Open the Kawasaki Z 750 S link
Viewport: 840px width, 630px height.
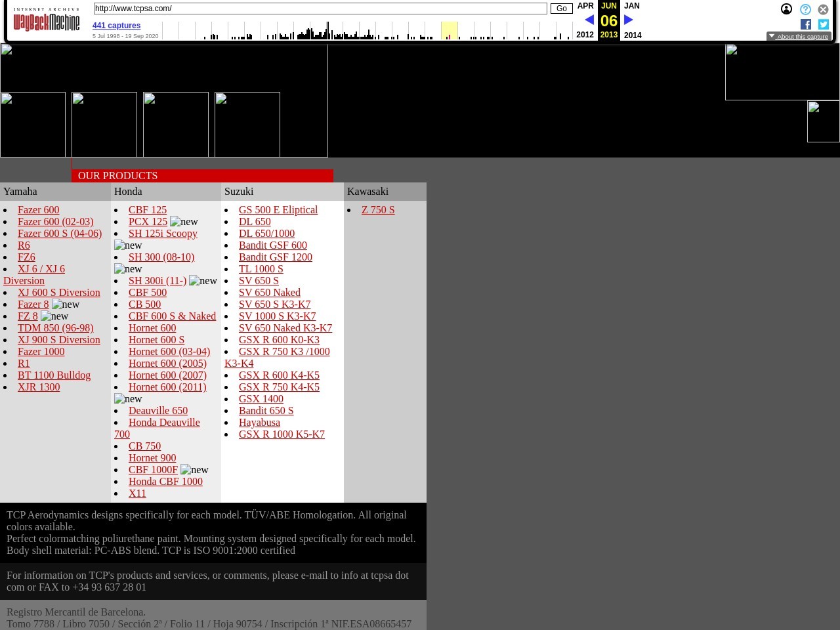point(378,210)
